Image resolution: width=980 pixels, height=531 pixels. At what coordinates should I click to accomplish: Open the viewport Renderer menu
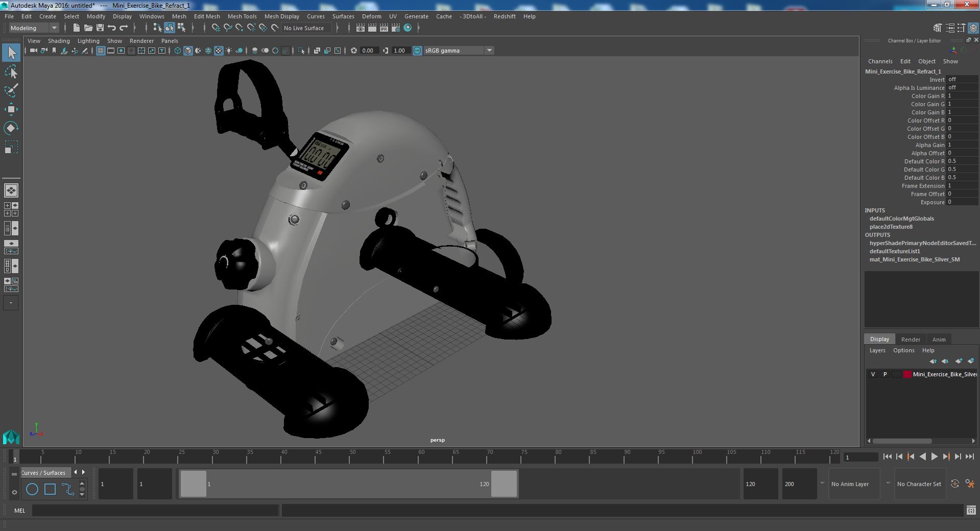click(141, 41)
